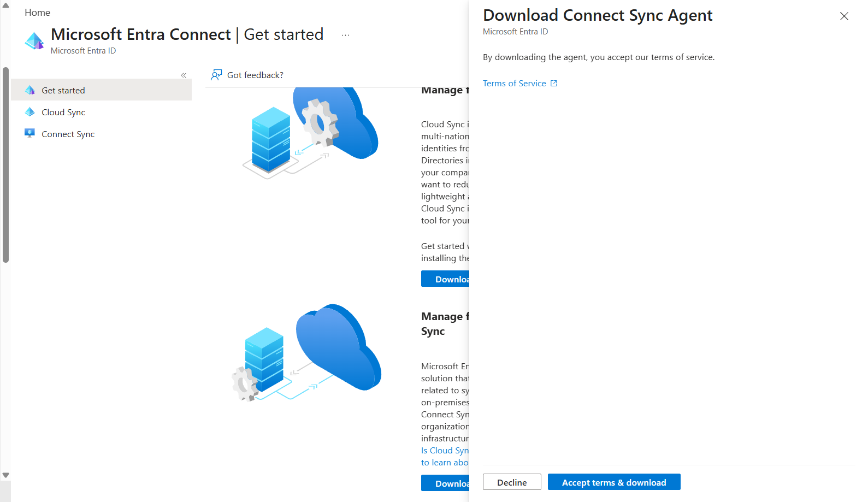Click the page scroll up arrow

coord(5,5)
